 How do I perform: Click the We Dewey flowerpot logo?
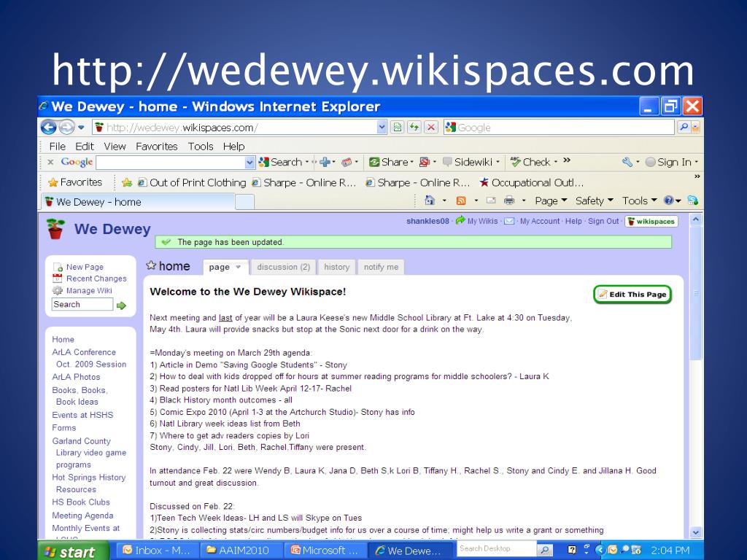(x=55, y=228)
